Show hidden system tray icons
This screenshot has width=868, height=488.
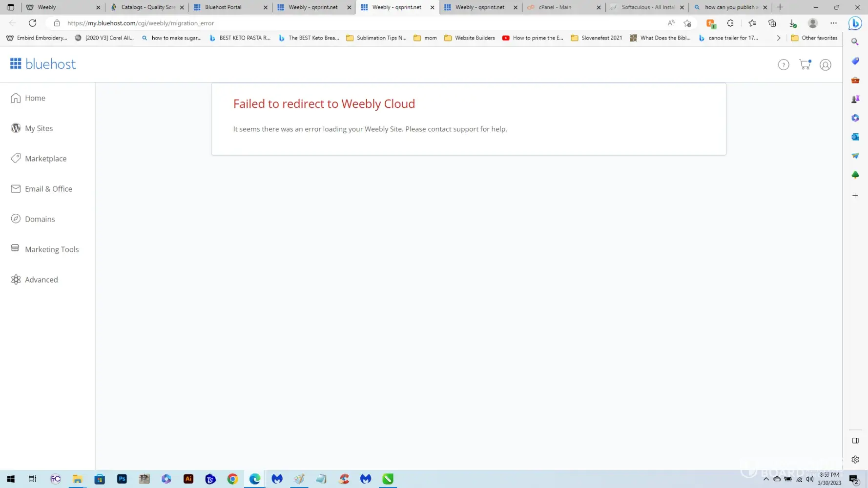click(x=766, y=479)
